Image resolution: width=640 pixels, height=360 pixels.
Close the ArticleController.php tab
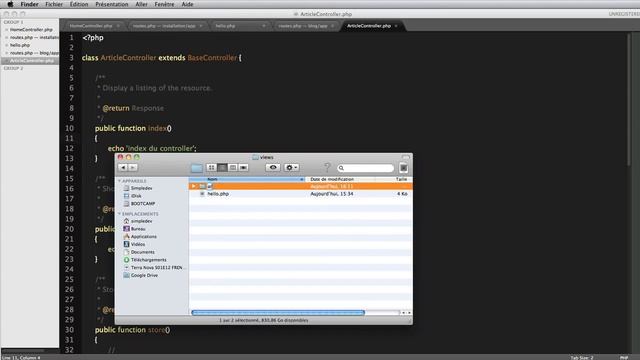pyautogui.click(x=396, y=26)
